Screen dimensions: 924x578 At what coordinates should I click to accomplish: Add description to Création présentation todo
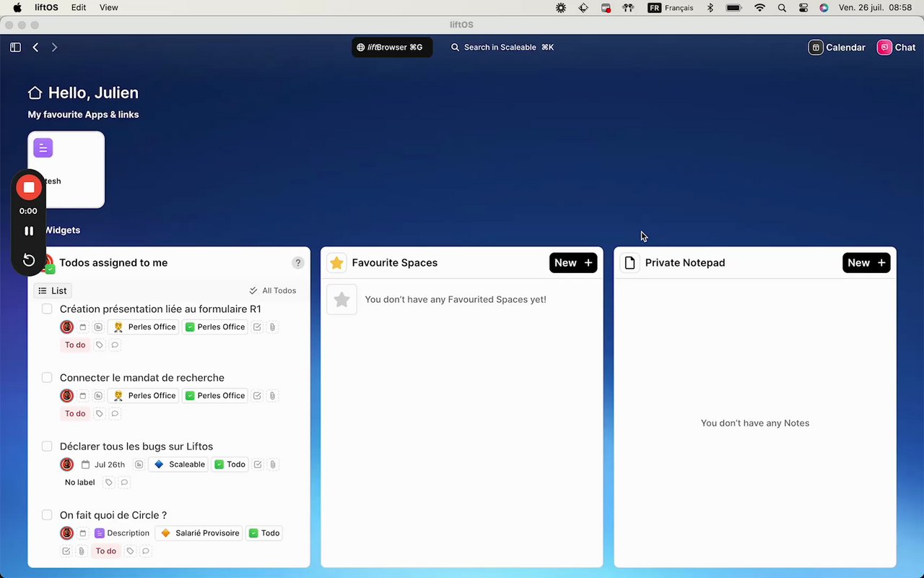[98, 327]
